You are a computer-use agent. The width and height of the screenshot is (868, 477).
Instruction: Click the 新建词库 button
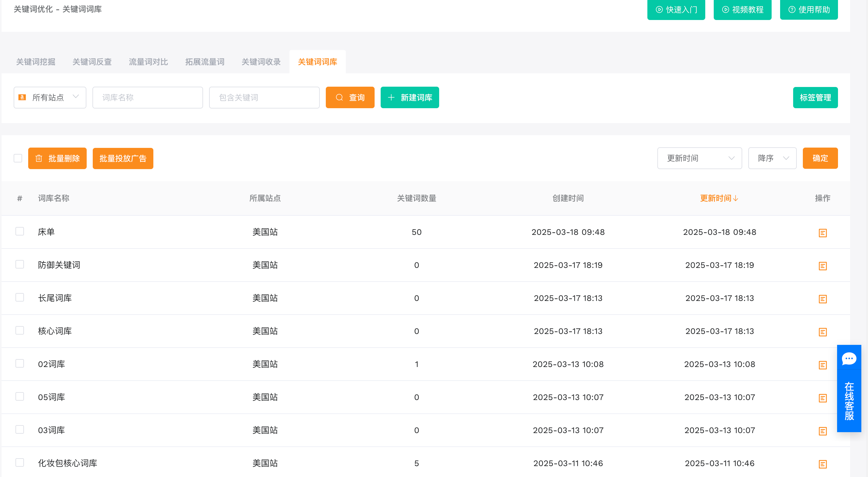click(410, 97)
